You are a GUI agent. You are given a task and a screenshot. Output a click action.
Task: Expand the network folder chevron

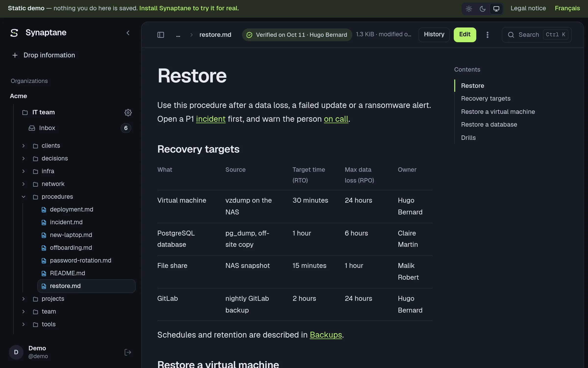tap(24, 184)
